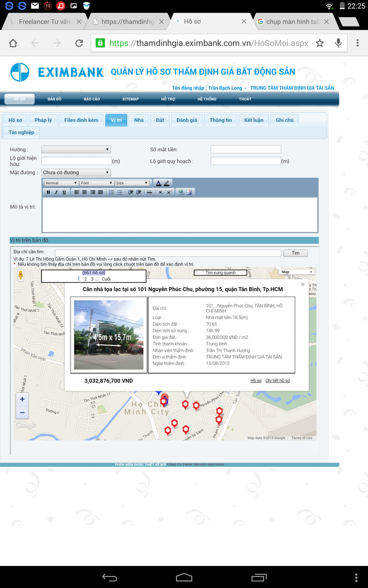Decrease indent in editor toolbar

point(131,193)
